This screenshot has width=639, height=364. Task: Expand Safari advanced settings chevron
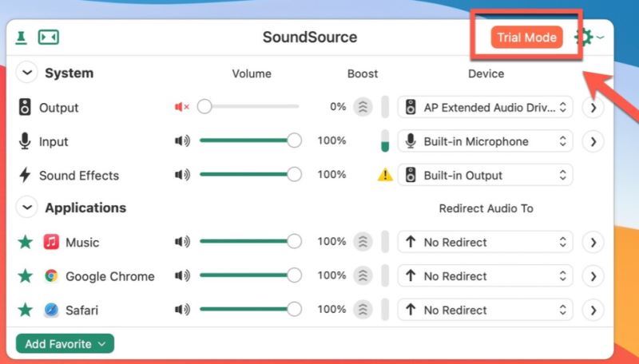pyautogui.click(x=593, y=311)
